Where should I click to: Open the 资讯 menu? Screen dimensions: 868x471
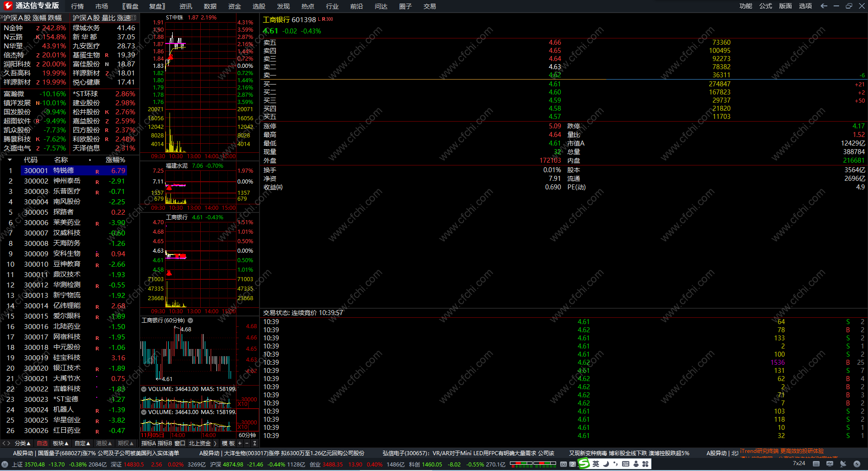pos(186,6)
